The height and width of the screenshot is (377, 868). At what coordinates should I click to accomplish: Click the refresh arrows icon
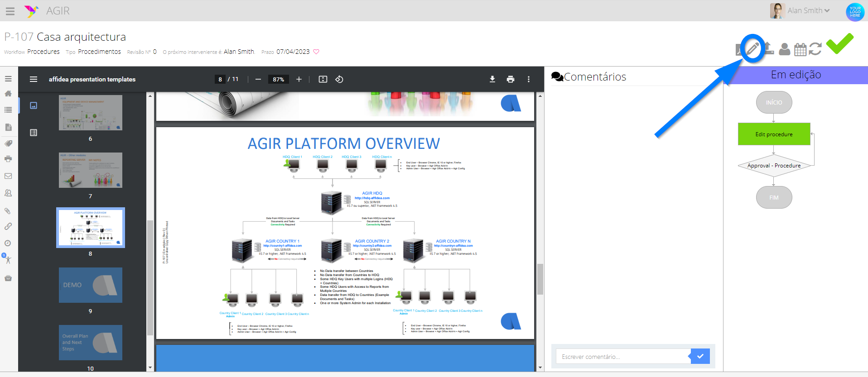point(815,49)
